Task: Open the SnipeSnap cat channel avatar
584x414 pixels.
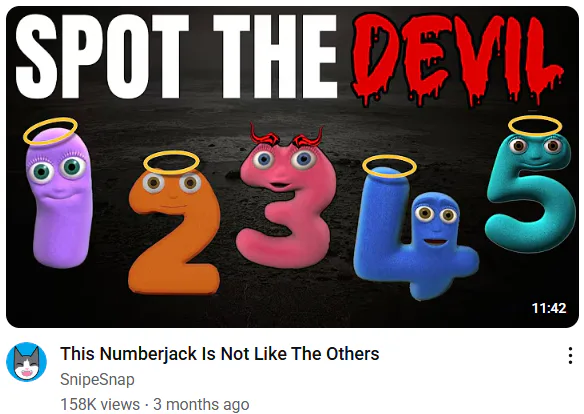Action: pyautogui.click(x=26, y=362)
